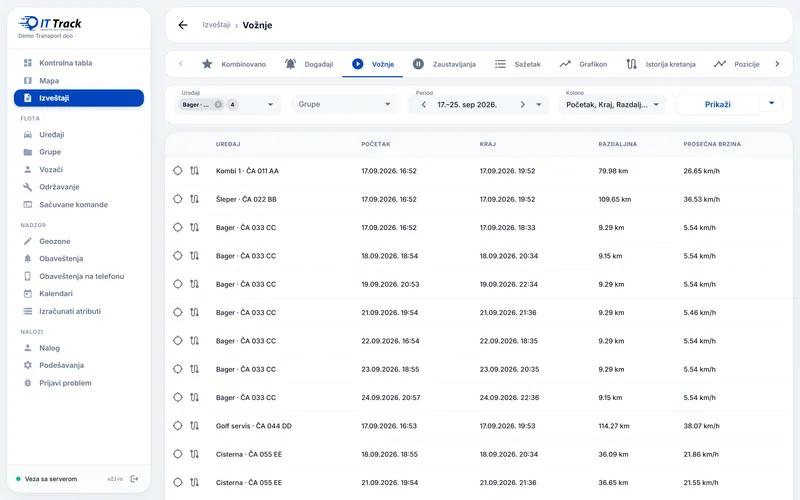Image resolution: width=800 pixels, height=500 pixels.
Task: Click the Sačuvane komande icon
Action: click(28, 205)
